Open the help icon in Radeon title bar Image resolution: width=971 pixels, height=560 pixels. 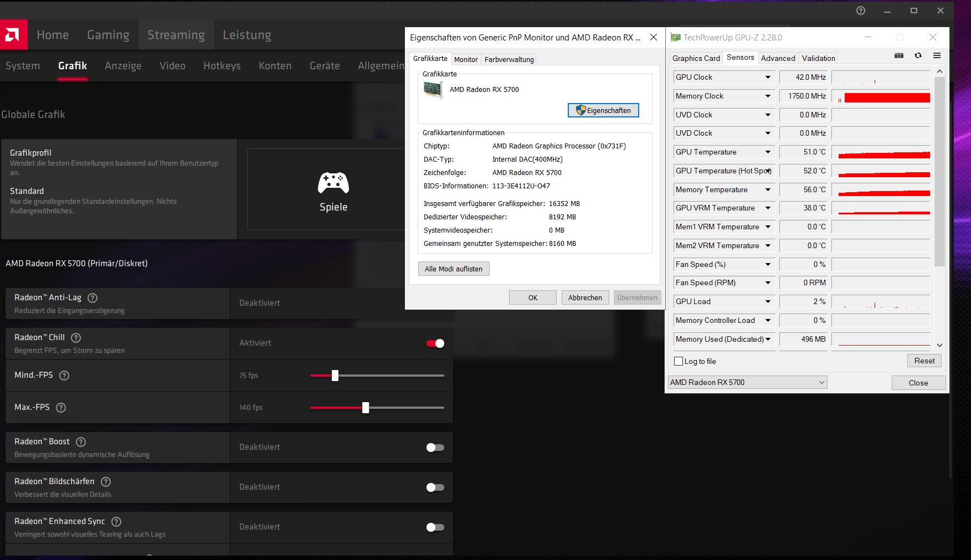click(x=861, y=11)
